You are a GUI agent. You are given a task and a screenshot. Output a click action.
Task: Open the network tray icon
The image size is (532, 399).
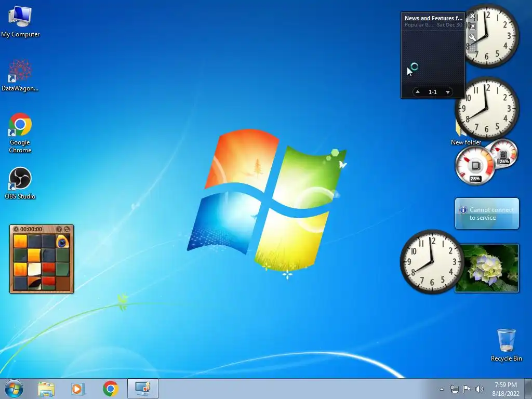tap(454, 389)
